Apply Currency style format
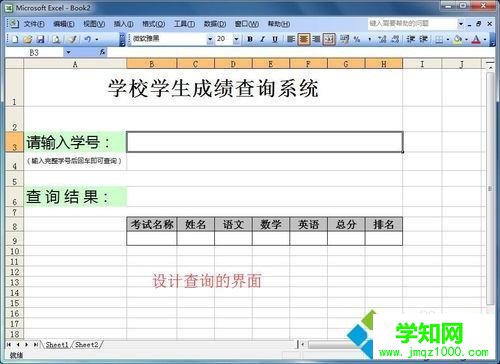500x364 pixels. pos(344,39)
